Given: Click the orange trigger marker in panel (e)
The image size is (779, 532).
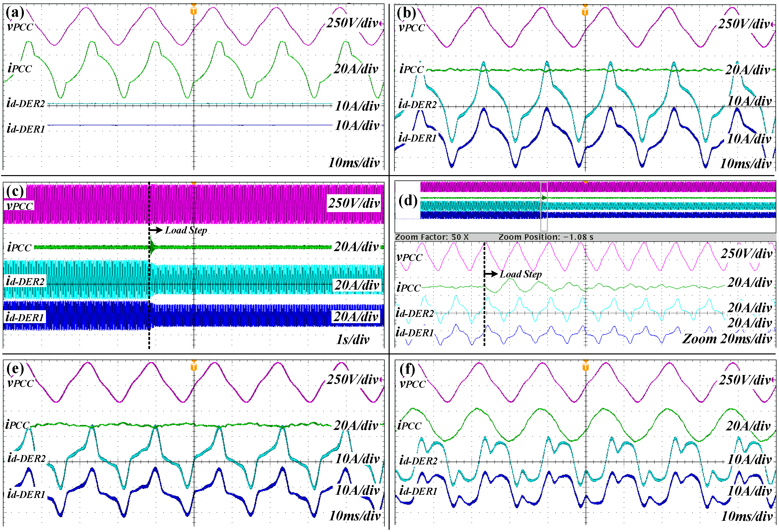Looking at the screenshot, I should 194,367.
